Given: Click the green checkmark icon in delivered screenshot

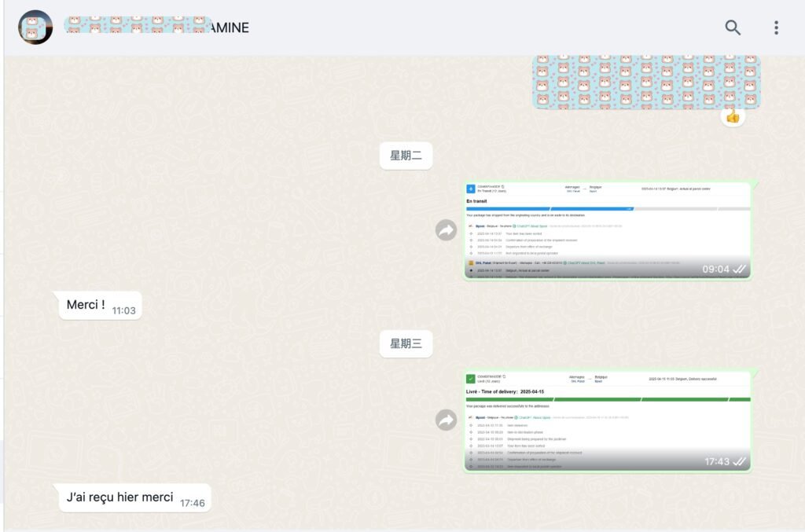Looking at the screenshot, I should coord(471,379).
